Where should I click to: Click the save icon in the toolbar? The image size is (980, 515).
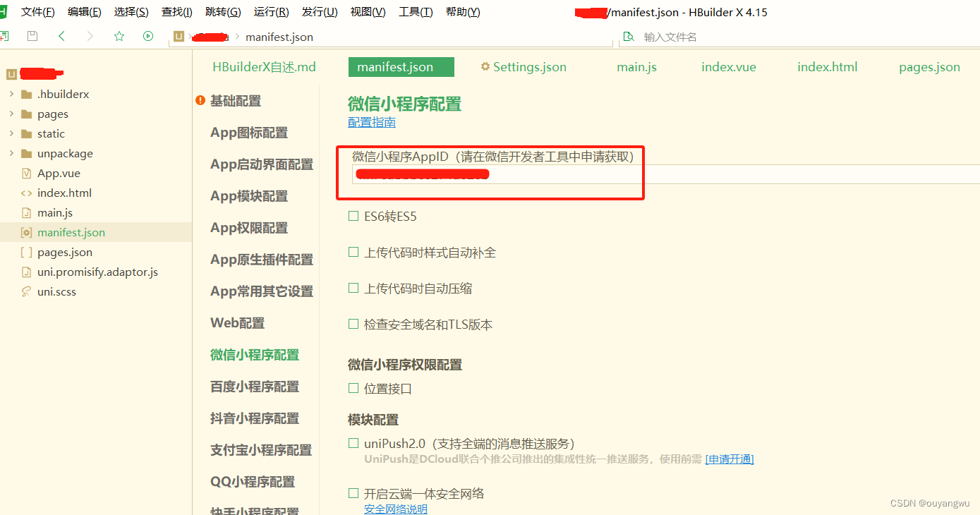click(32, 36)
